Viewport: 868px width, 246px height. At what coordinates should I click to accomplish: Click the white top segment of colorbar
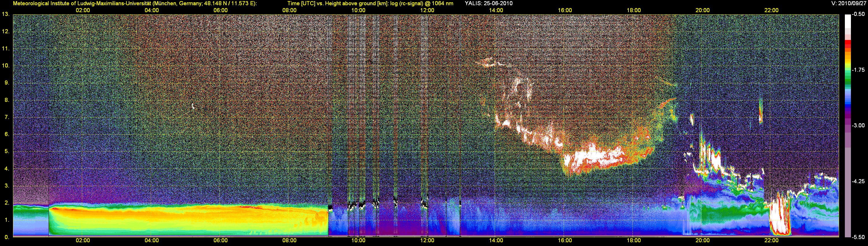[x=847, y=21]
